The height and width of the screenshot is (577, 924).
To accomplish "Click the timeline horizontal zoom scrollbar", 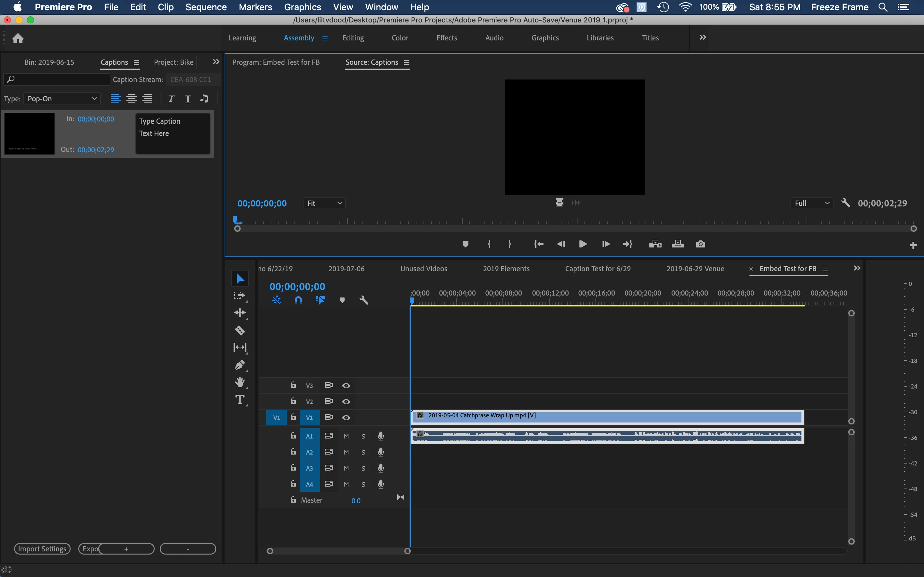I will pyautogui.click(x=338, y=551).
